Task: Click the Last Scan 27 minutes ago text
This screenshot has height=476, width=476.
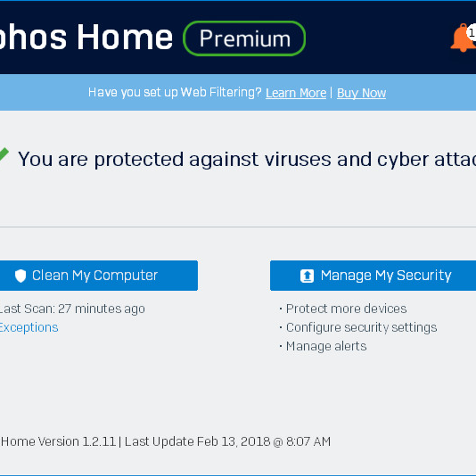Action: 72,309
